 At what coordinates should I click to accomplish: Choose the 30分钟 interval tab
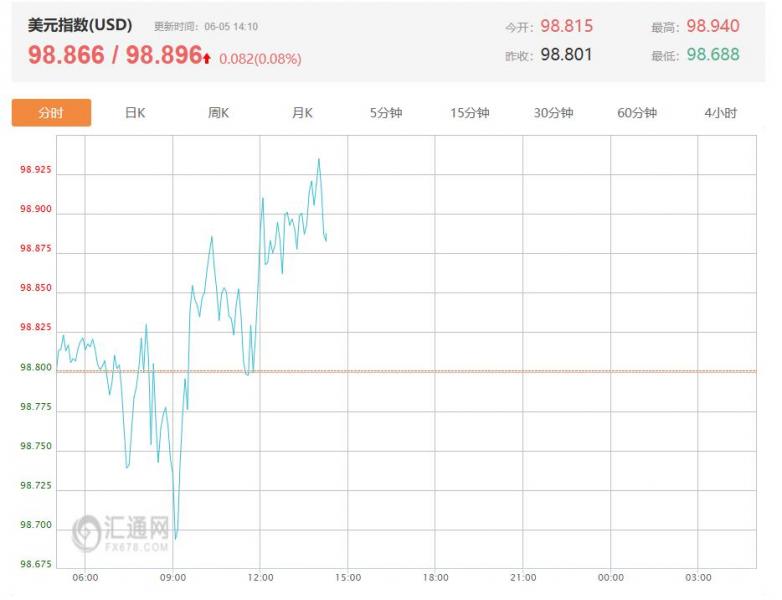click(553, 113)
